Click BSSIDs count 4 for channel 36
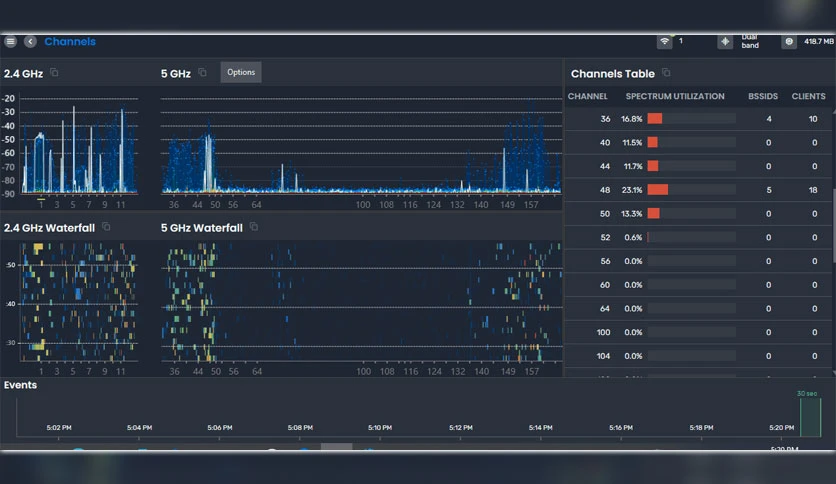 769,119
